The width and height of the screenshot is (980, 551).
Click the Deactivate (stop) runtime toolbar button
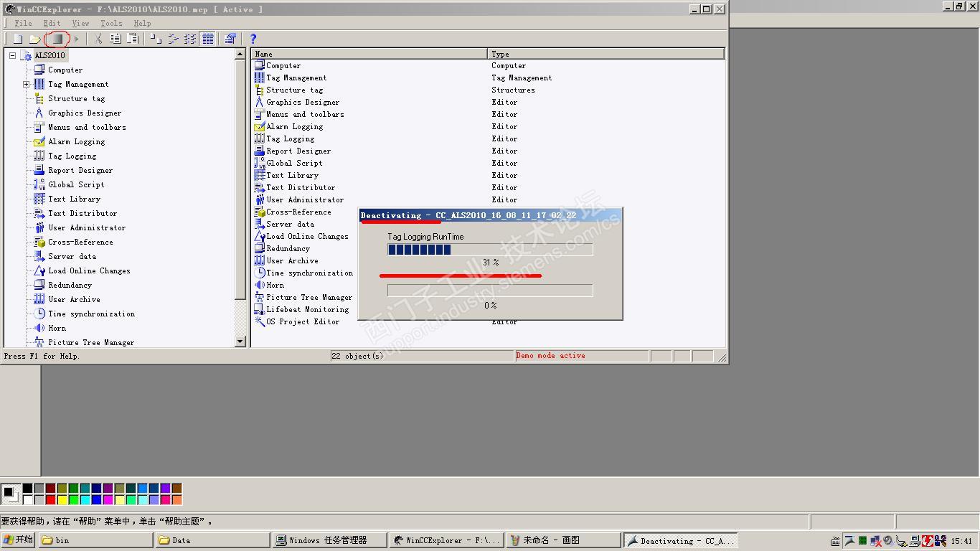click(x=57, y=39)
